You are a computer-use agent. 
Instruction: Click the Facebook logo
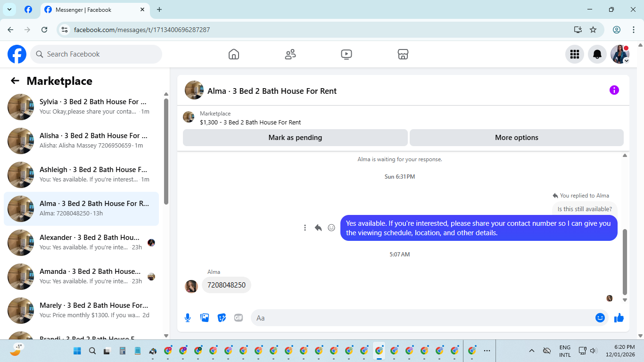click(x=17, y=54)
